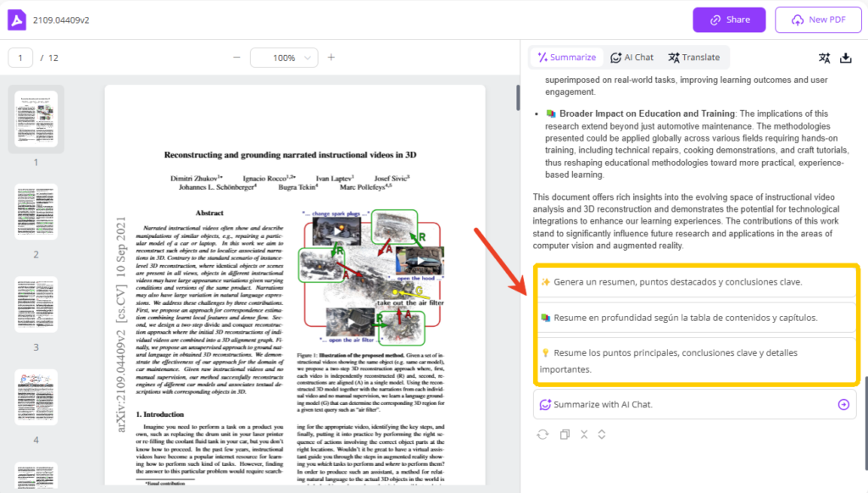
Task: Zoom in on the PDF with plus icon
Action: (331, 57)
